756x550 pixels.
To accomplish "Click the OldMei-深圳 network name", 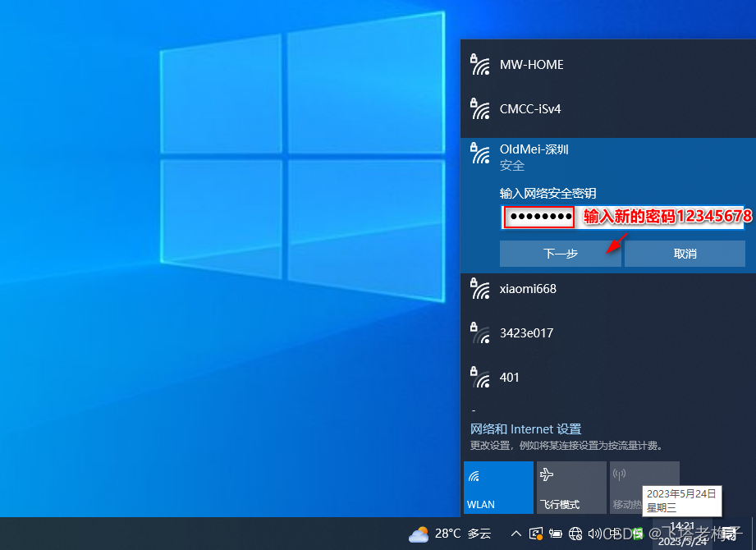I will click(x=534, y=149).
